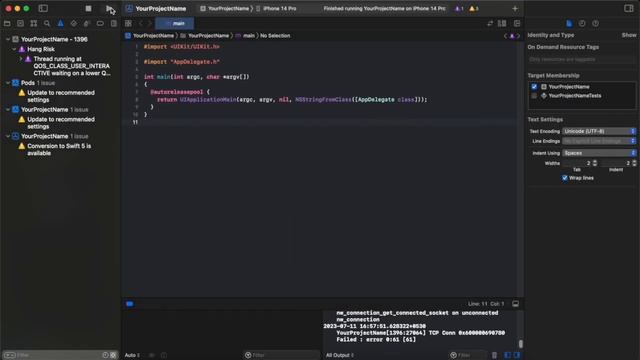The width and height of the screenshot is (640, 360).
Task: Click On Demand Resource Tags field
Action: (x=582, y=59)
